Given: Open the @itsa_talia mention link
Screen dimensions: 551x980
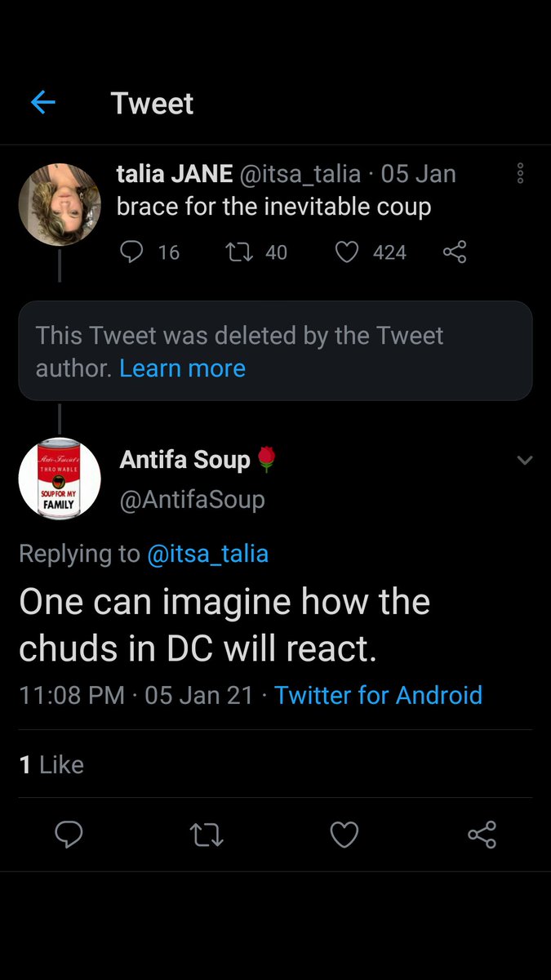Looking at the screenshot, I should (207, 554).
